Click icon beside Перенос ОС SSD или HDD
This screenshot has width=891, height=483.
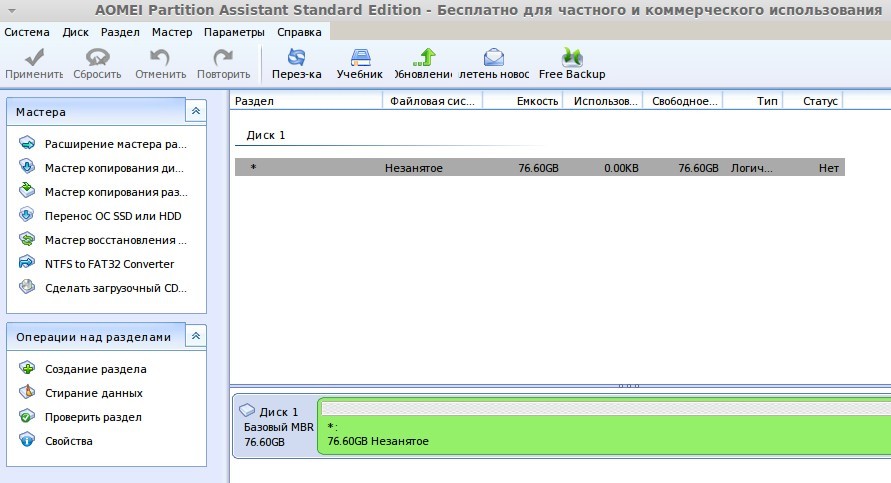coord(27,215)
